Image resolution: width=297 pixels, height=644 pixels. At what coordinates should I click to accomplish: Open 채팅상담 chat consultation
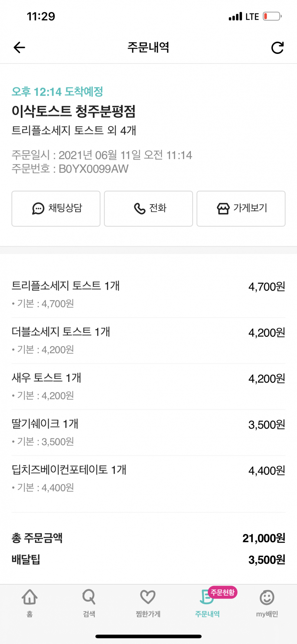tap(56, 209)
